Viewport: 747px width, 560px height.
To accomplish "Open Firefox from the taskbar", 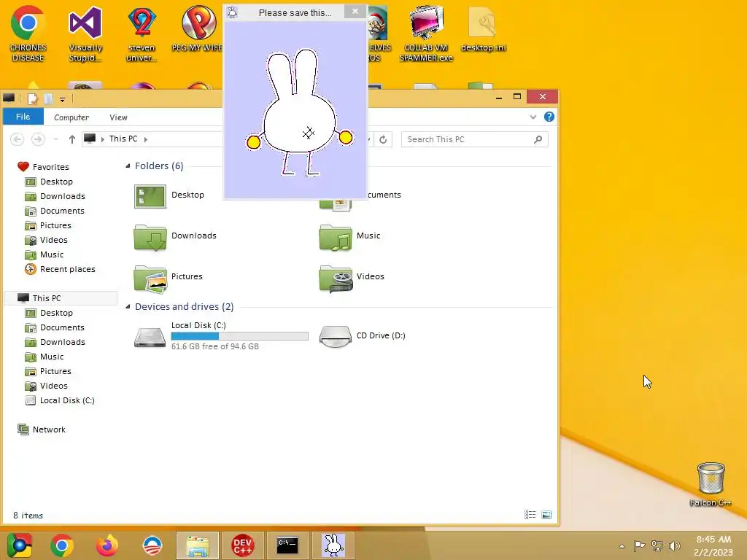I will (x=107, y=545).
